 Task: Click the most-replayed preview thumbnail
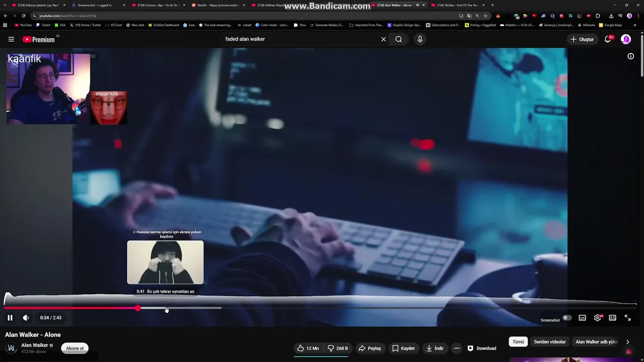[166, 262]
